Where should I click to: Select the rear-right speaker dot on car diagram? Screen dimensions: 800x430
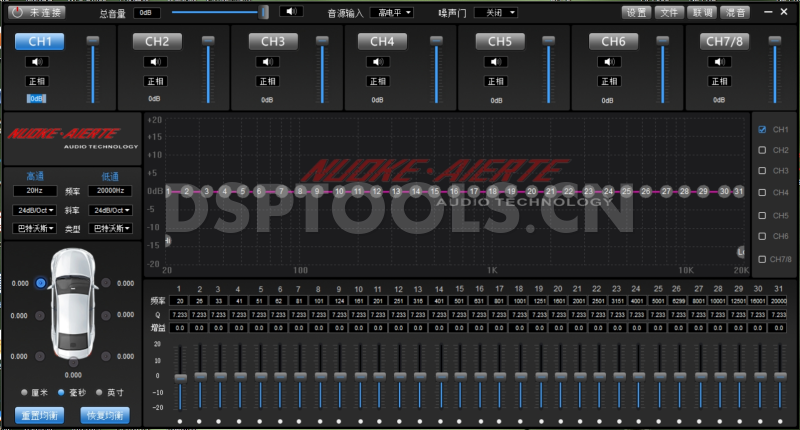pos(106,356)
